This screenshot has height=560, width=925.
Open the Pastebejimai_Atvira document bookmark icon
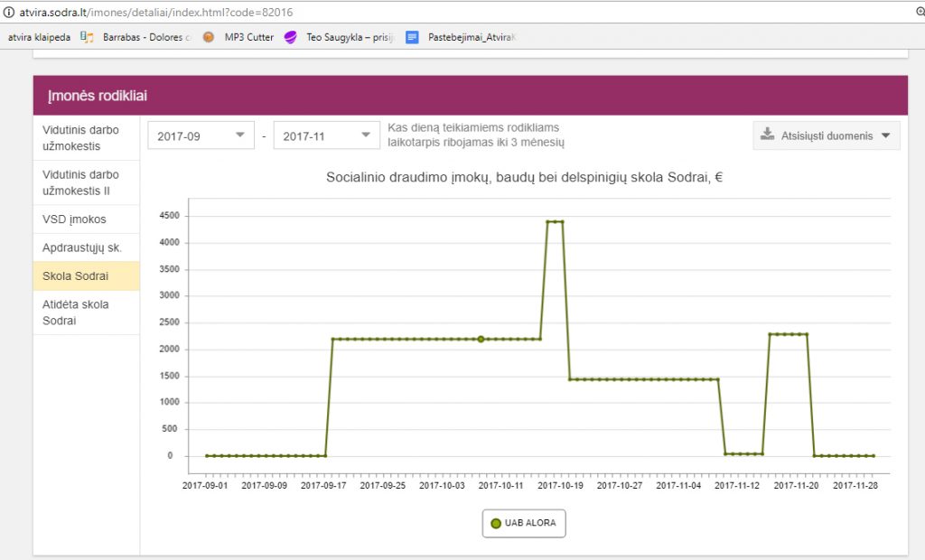(412, 37)
